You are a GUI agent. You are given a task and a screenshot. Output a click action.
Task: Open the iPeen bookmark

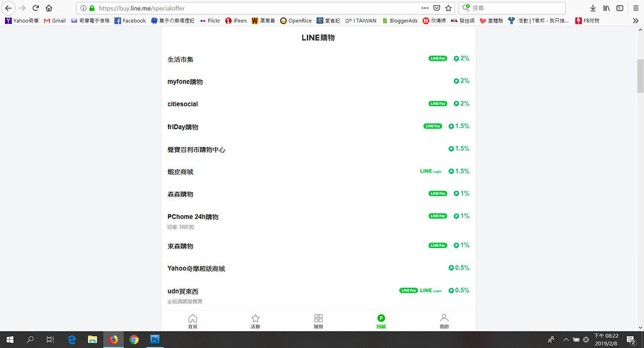tap(236, 21)
